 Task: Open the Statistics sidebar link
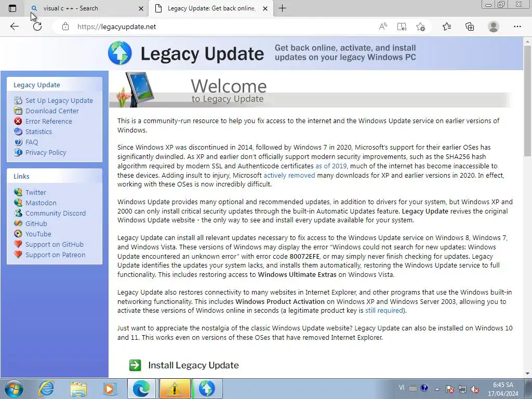point(38,131)
